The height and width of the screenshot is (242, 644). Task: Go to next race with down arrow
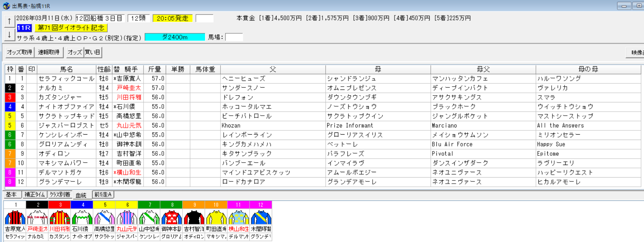(x=9, y=35)
